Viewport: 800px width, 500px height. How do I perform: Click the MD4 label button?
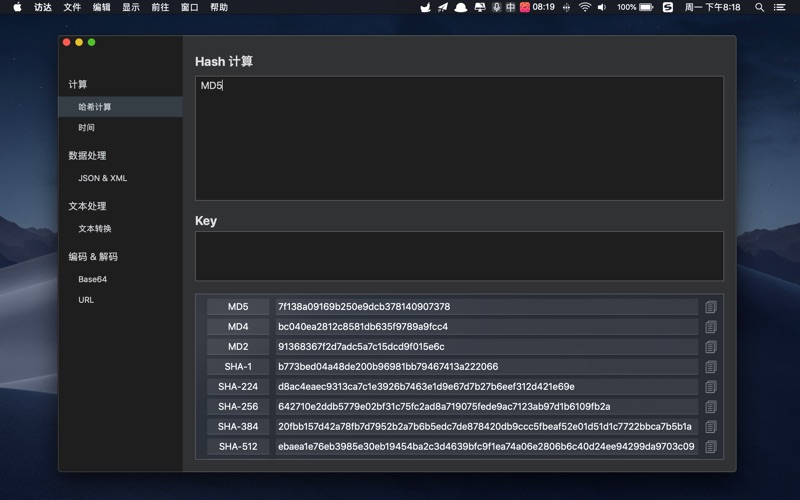(x=238, y=327)
